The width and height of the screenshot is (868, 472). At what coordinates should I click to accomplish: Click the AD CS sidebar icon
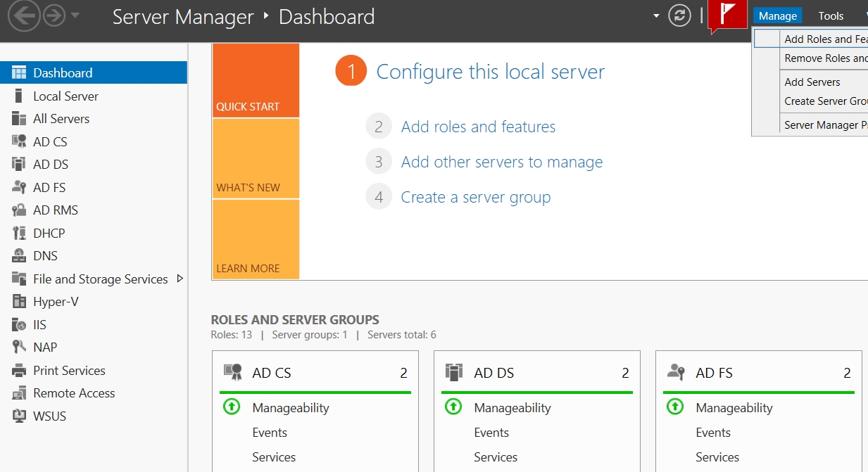tap(19, 141)
